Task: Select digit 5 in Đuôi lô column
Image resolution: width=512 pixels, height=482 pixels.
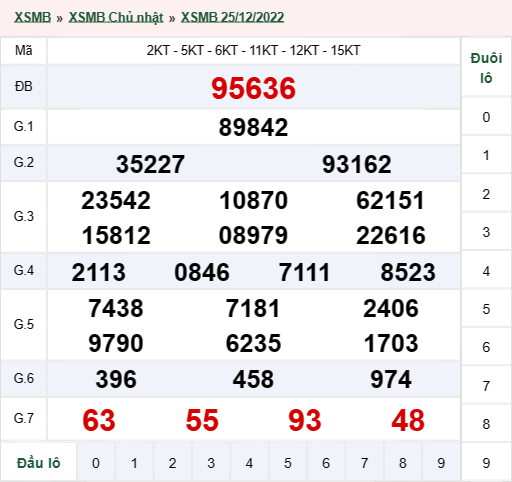Action: (x=486, y=309)
